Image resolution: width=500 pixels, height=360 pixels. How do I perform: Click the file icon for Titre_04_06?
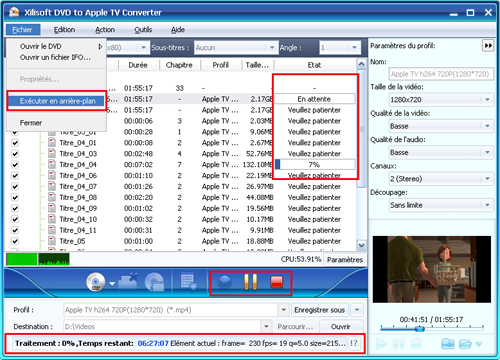52,176
